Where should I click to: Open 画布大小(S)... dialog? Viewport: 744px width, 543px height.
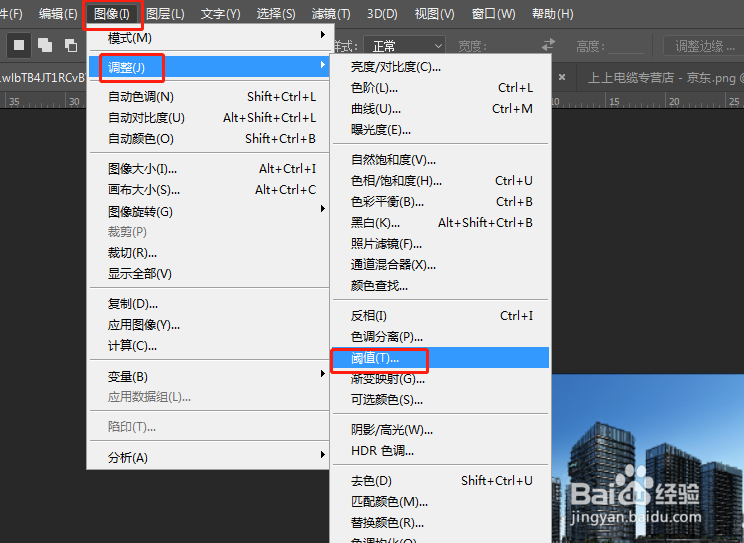coord(208,190)
